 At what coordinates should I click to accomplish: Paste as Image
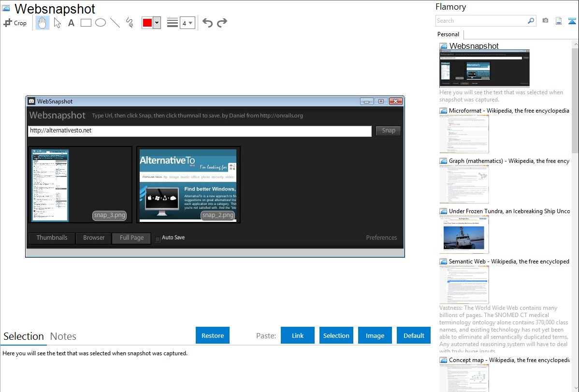tap(375, 335)
